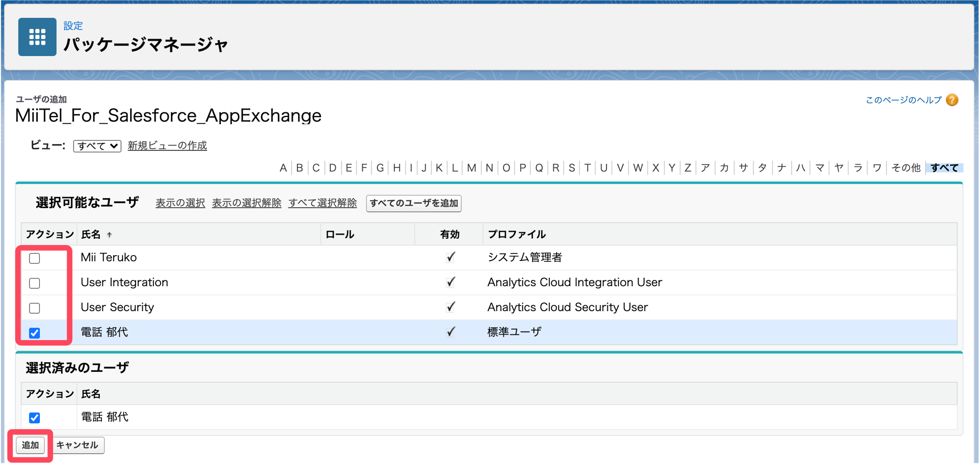
Task: Click the Mii Teruko name cell
Action: (x=108, y=258)
